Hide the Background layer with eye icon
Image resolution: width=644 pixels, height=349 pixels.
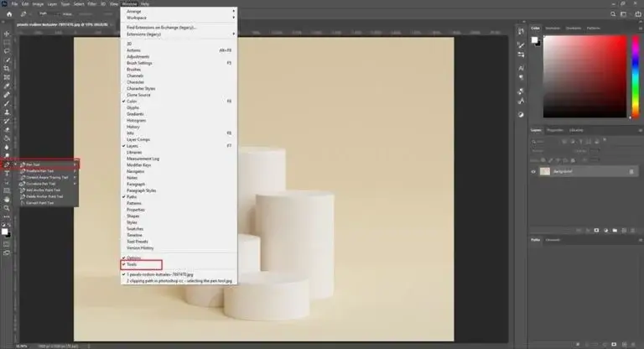533,172
